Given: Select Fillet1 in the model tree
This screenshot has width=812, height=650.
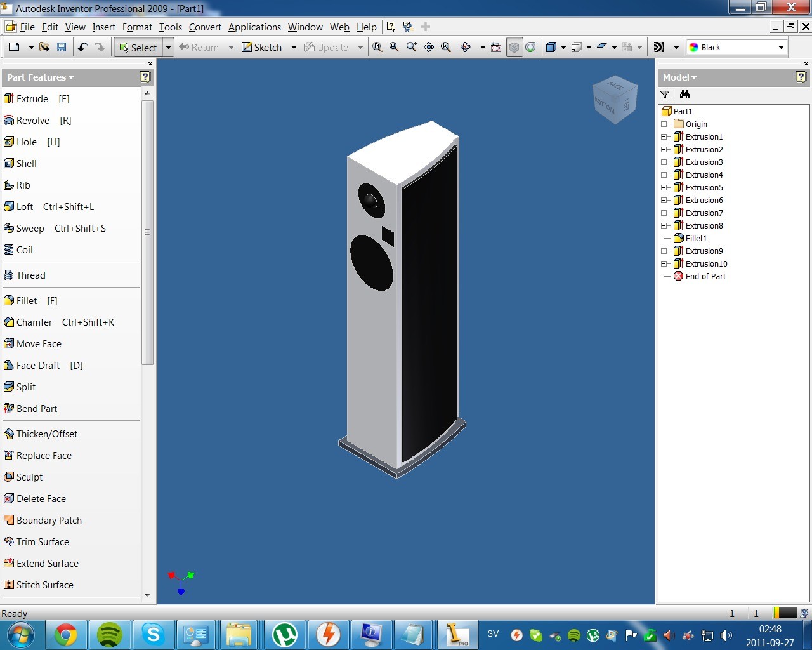Looking at the screenshot, I should (690, 239).
